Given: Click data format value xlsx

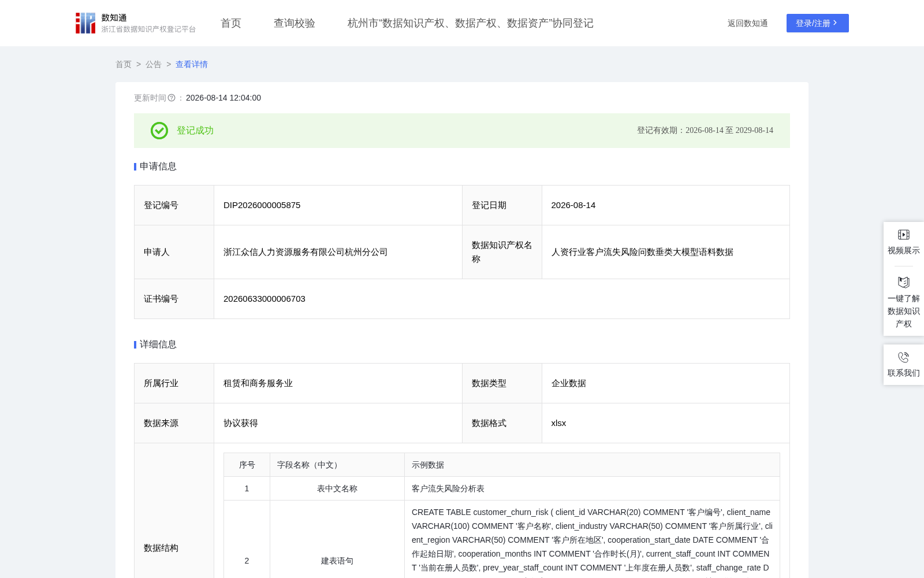Looking at the screenshot, I should point(558,423).
